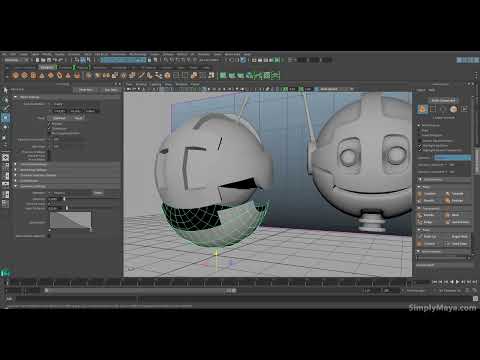Image resolution: width=480 pixels, height=360 pixels.
Task: Jump to the start of playback range
Action: tap(434, 282)
